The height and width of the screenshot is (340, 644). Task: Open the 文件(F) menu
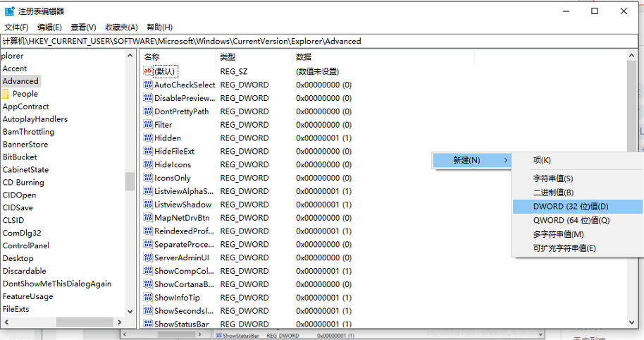click(x=16, y=27)
